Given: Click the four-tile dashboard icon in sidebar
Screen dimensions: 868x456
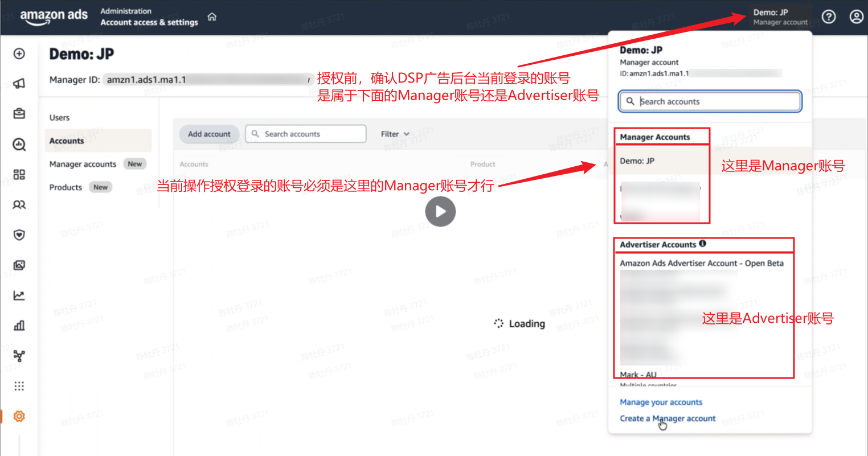Looking at the screenshot, I should 19,174.
